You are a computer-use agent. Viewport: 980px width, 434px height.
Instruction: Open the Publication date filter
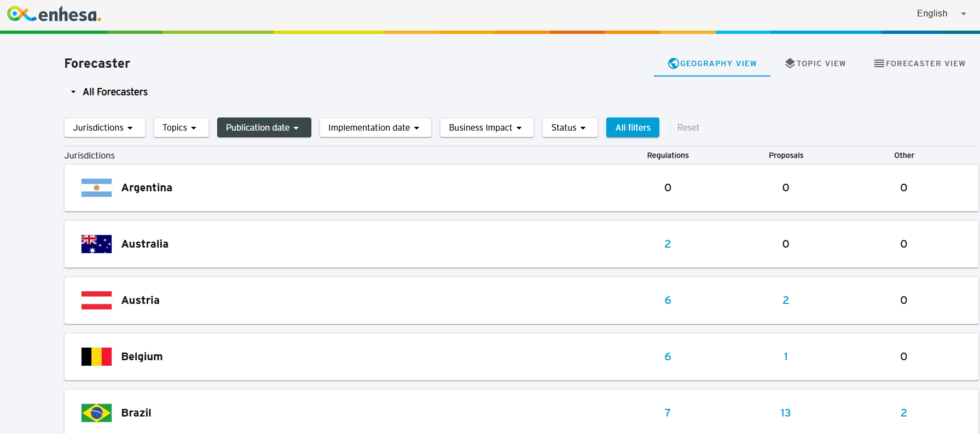[x=264, y=127]
